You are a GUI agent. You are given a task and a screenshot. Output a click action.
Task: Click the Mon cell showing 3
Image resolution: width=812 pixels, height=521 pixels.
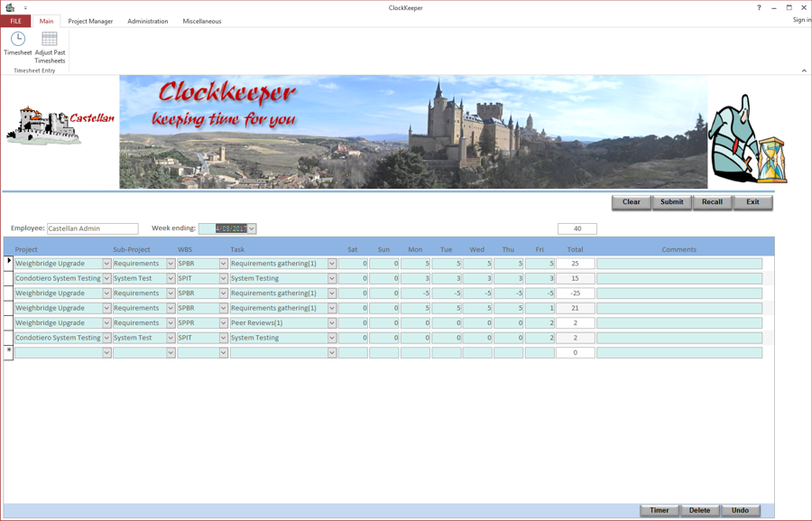point(415,278)
